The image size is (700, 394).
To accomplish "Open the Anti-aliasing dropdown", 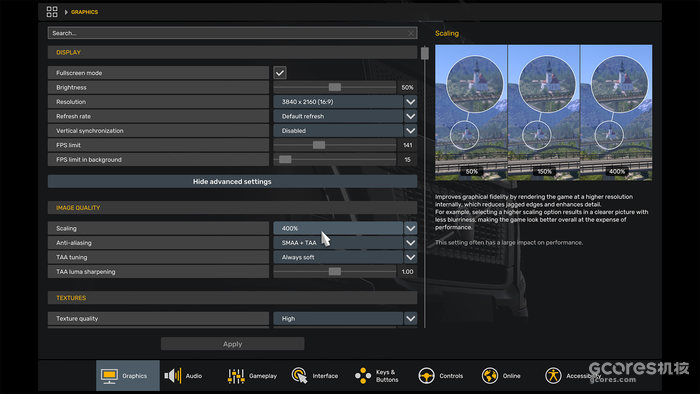I will tap(345, 243).
